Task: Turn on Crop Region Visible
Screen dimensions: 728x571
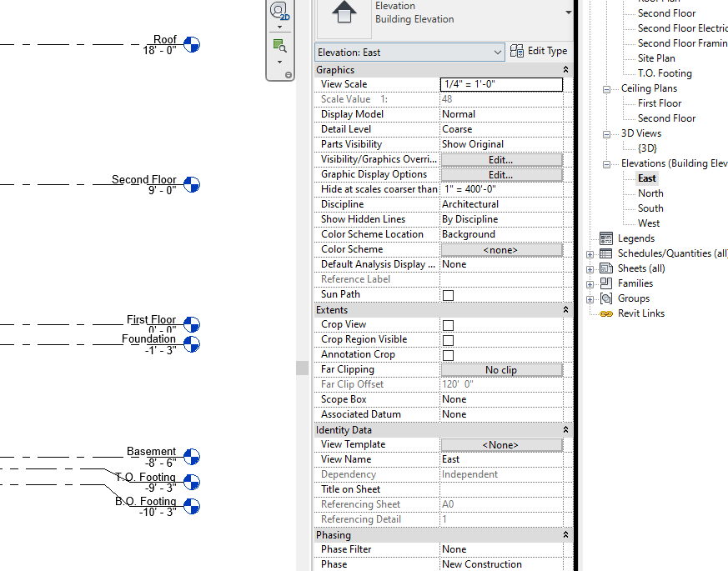Action: (448, 339)
